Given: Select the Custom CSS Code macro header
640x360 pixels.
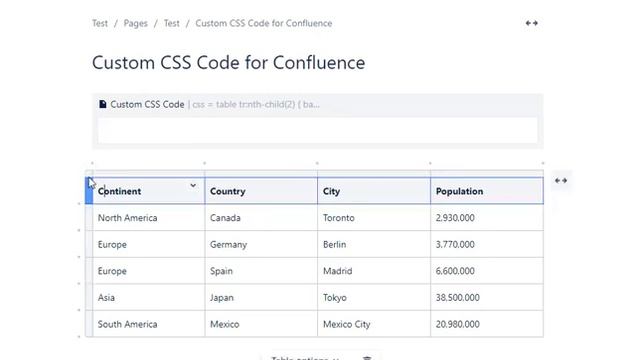Looking at the screenshot, I should [318, 104].
